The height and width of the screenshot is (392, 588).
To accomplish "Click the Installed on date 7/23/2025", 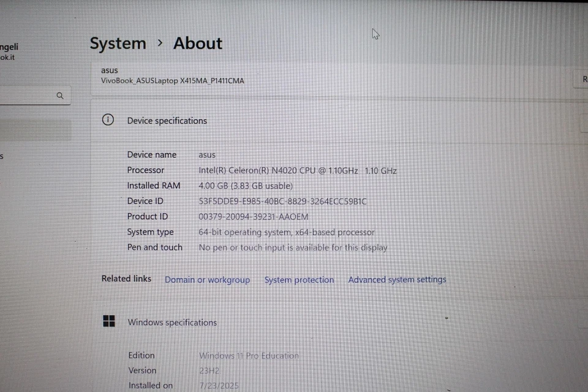I will 219,386.
